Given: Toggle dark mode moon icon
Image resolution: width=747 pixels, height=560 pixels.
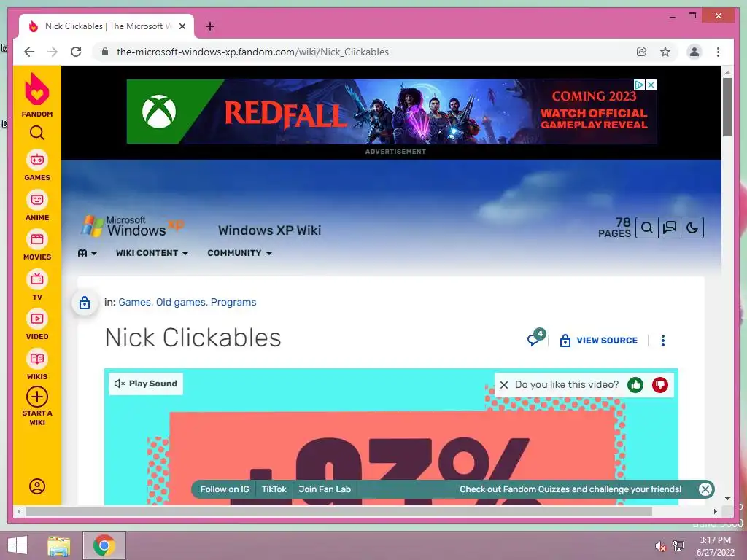Looking at the screenshot, I should [x=692, y=227].
